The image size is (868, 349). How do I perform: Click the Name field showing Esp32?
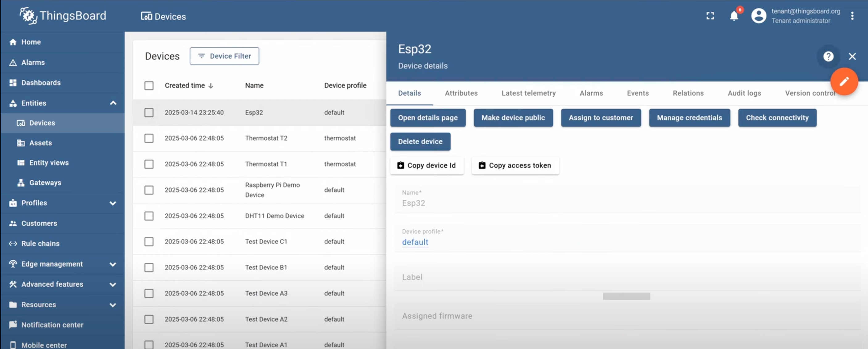pyautogui.click(x=627, y=199)
